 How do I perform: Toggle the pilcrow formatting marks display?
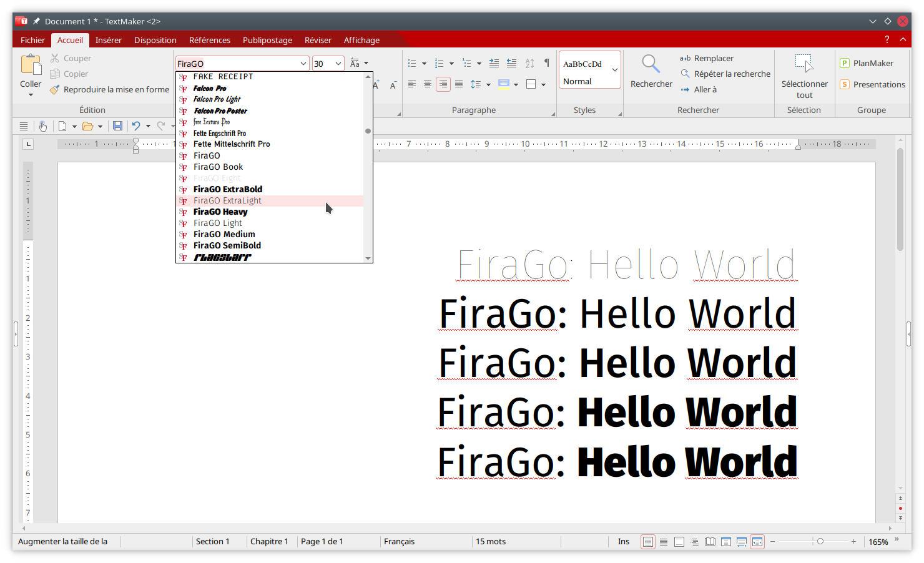point(547,63)
